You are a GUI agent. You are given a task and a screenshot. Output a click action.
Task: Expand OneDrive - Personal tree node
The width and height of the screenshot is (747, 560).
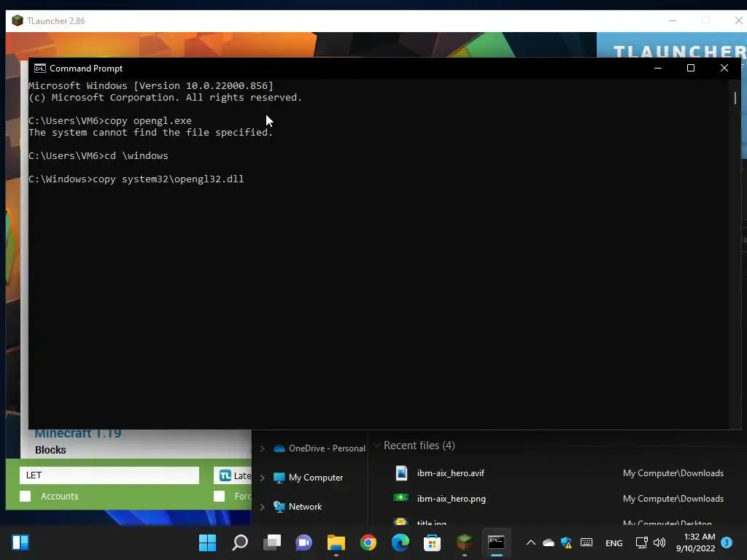(x=262, y=448)
